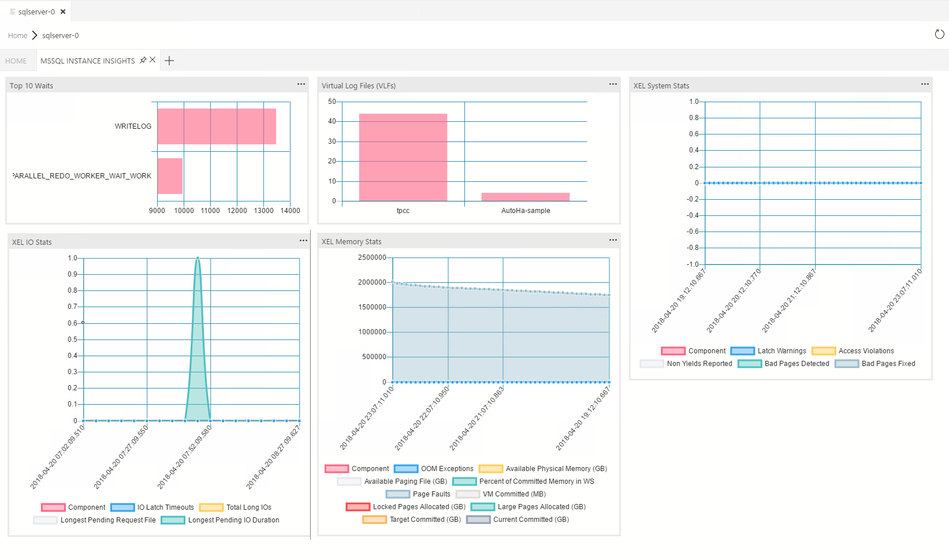This screenshot has width=949, height=560.
Task: Close the sqlserver-0 editor tab
Action: [63, 12]
